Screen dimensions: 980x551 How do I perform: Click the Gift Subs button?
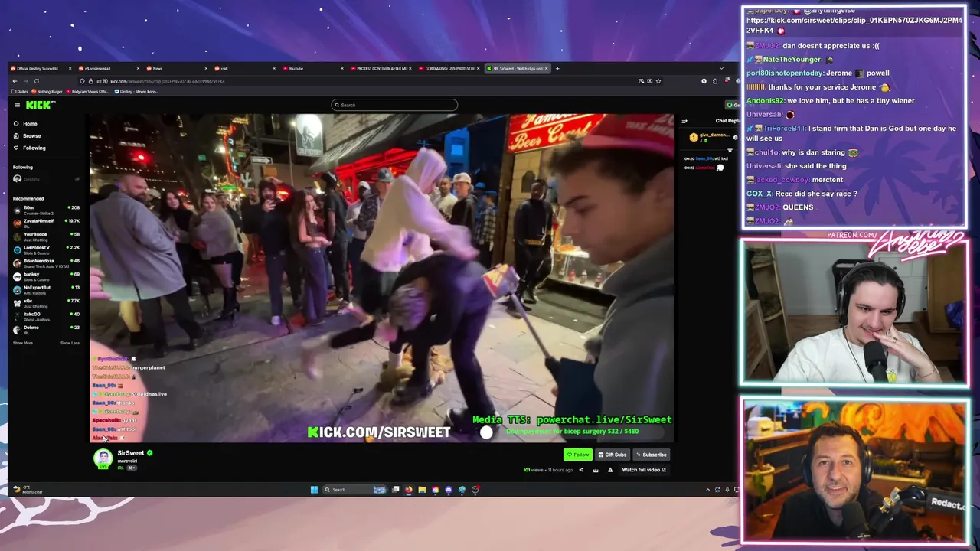612,455
